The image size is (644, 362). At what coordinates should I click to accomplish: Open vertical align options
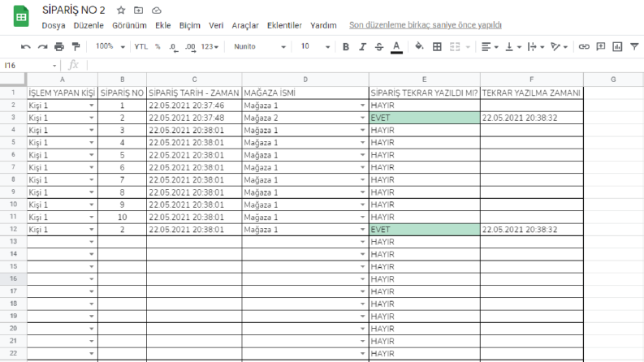[x=513, y=47]
